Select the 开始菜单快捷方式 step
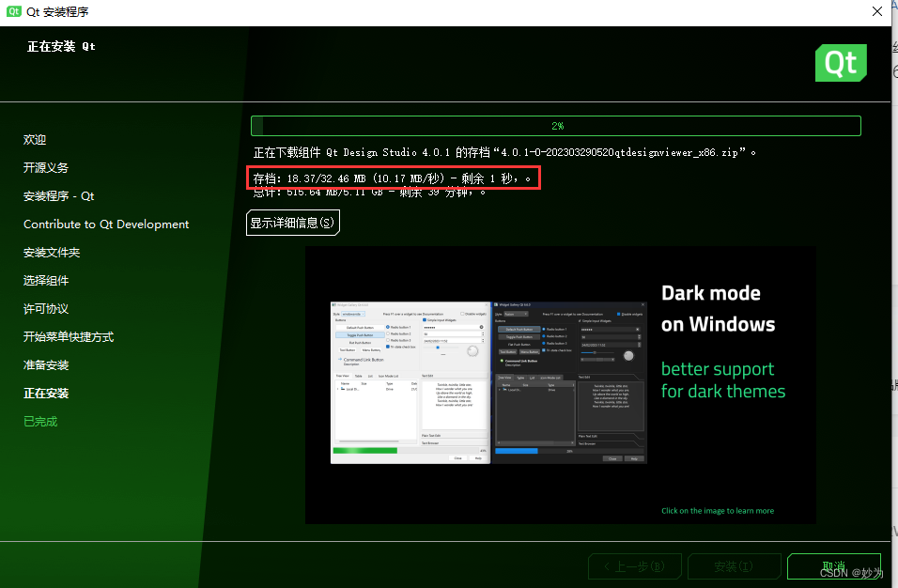The image size is (898, 588). (x=69, y=336)
